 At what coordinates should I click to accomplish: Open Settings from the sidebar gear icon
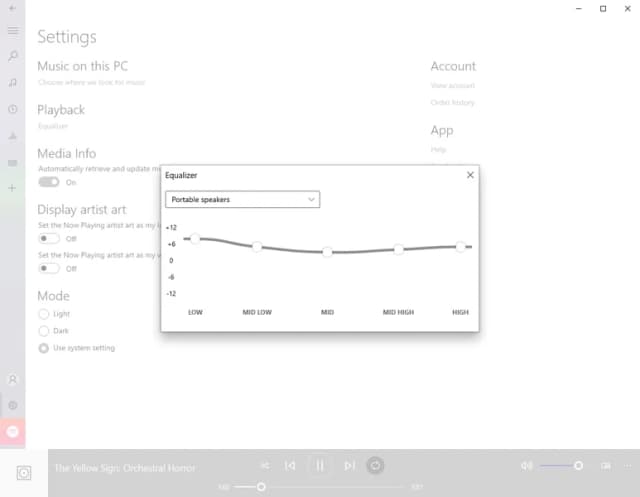13,405
